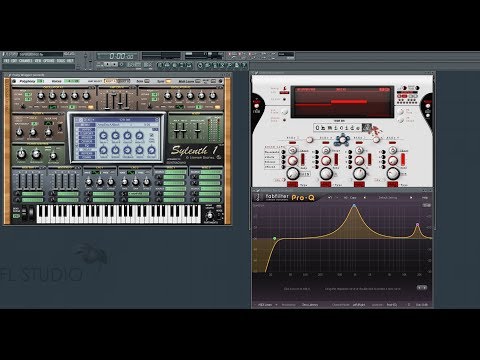The width and height of the screenshot is (480, 360).
Task: Open the VIEW menu
Action: pos(38,61)
